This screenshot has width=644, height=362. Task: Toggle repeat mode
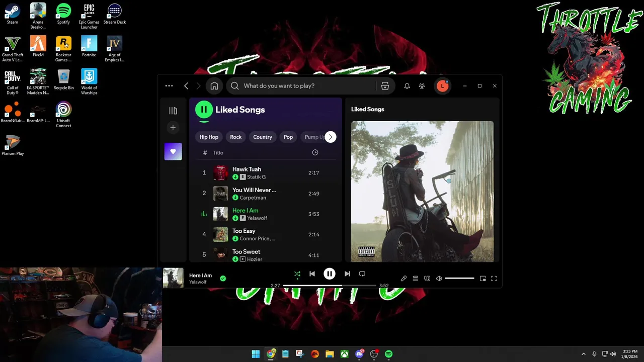(x=362, y=274)
